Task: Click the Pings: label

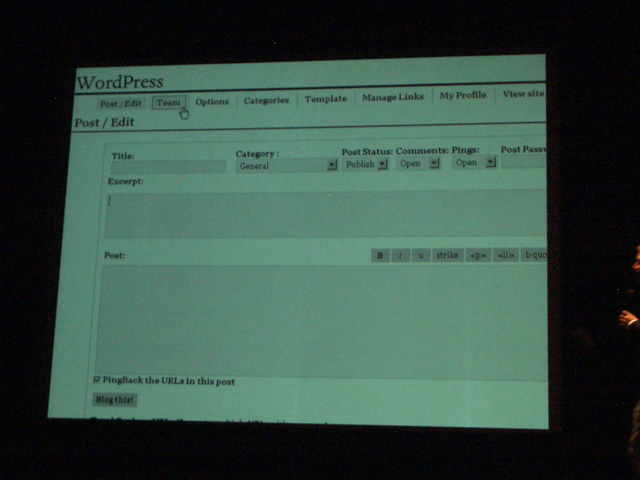Action: tap(465, 150)
